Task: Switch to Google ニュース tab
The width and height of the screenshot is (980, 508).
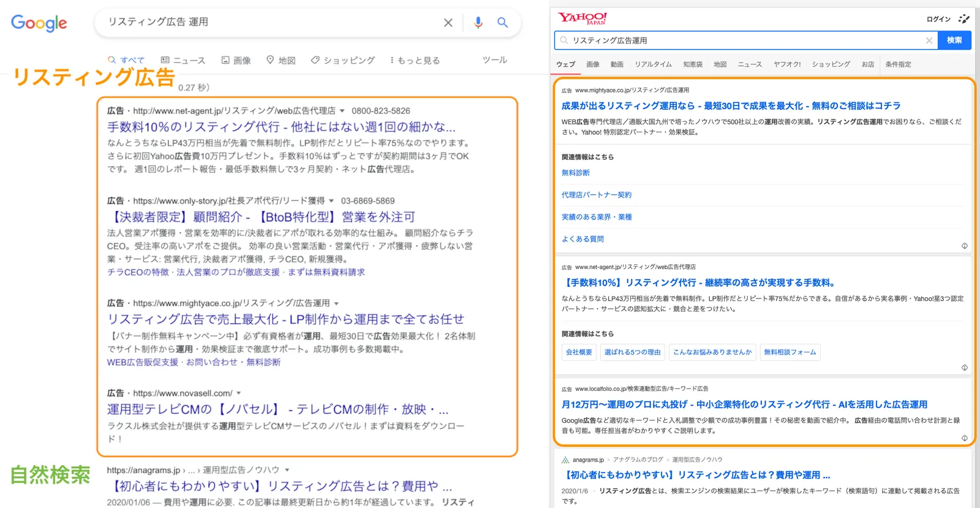Action: (x=183, y=60)
